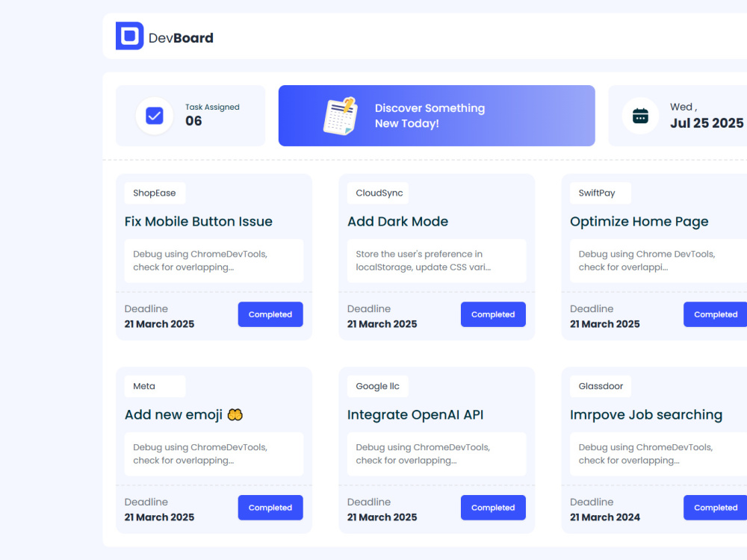Screen dimensions: 747x560
Task: Select the Glassdoor tag
Action: tap(601, 387)
